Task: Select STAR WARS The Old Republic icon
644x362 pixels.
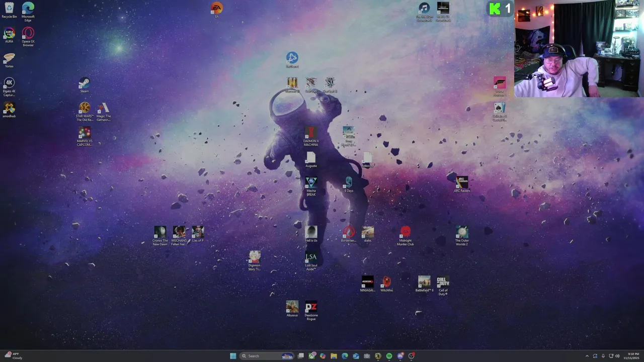Action: pyautogui.click(x=85, y=112)
